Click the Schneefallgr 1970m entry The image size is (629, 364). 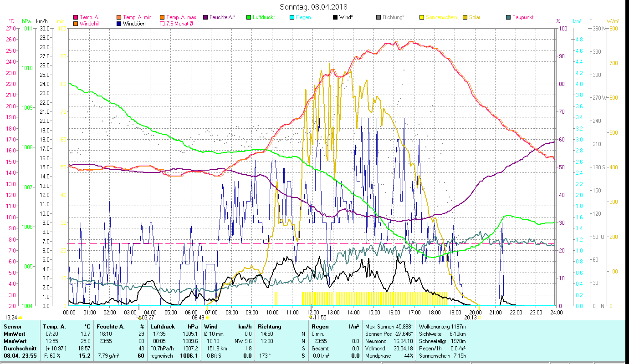click(x=442, y=341)
